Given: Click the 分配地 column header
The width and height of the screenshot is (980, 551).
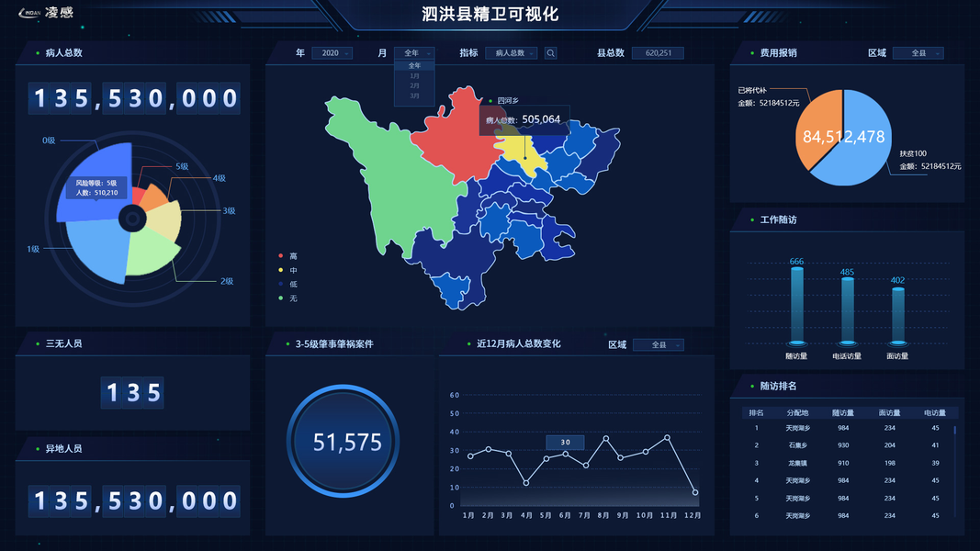Looking at the screenshot, I should click(797, 413).
